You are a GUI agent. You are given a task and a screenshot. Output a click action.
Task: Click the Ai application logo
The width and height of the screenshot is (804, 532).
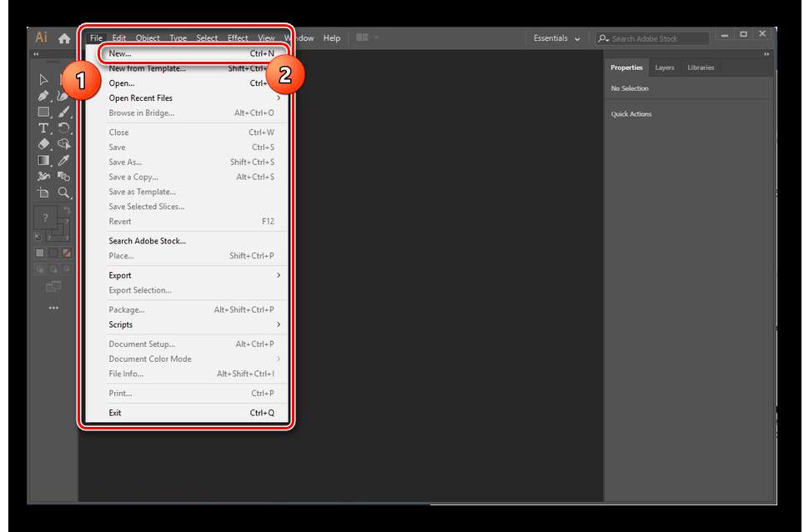pyautogui.click(x=41, y=38)
